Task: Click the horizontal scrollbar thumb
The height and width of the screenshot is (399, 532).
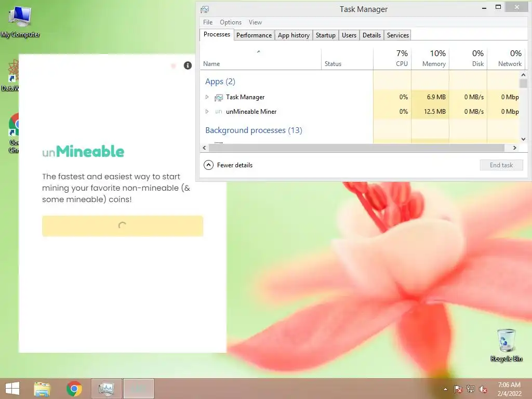Action: (x=356, y=148)
